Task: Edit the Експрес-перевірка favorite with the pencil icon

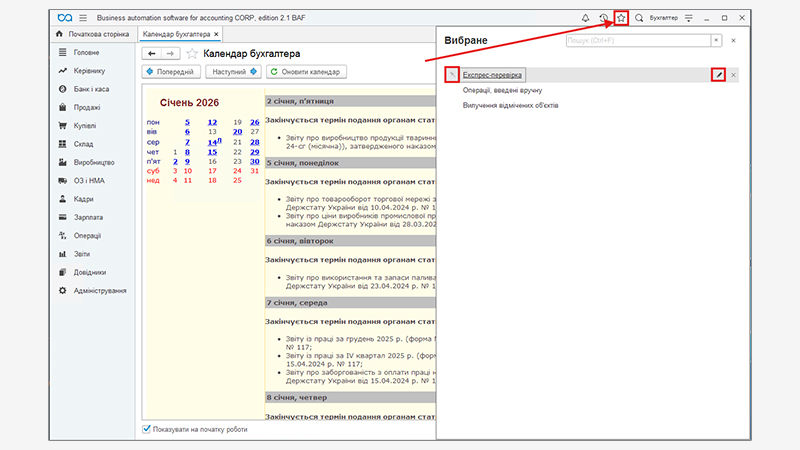Action: click(717, 75)
